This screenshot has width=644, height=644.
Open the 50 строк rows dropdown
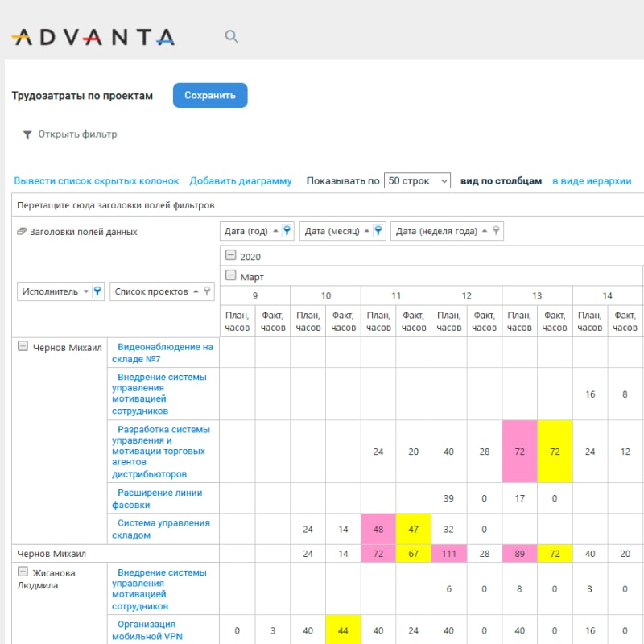(417, 181)
